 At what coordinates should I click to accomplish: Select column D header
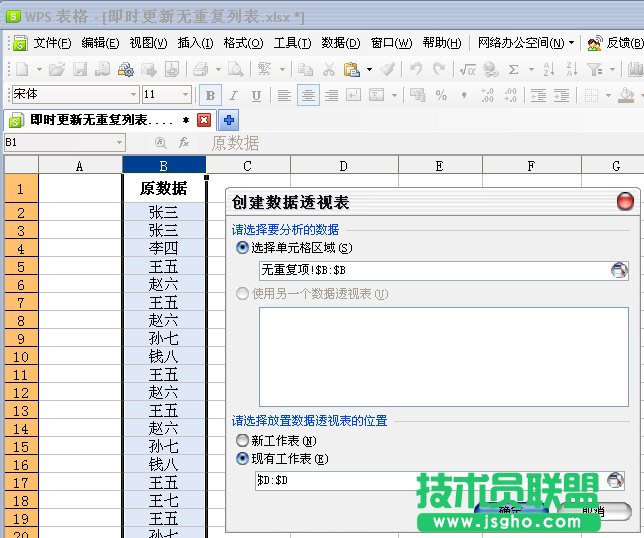click(x=344, y=166)
